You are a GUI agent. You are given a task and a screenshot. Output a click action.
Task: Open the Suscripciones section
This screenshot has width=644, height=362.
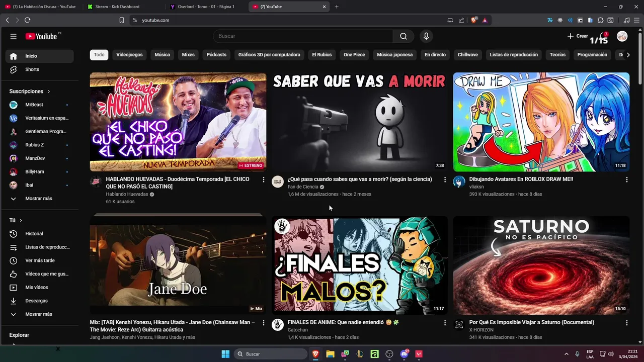(x=30, y=92)
